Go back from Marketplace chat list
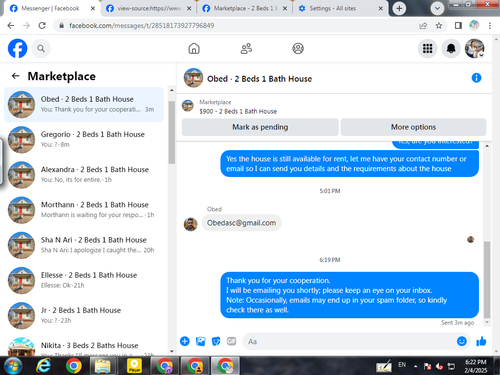This screenshot has height=375, width=500. click(15, 76)
